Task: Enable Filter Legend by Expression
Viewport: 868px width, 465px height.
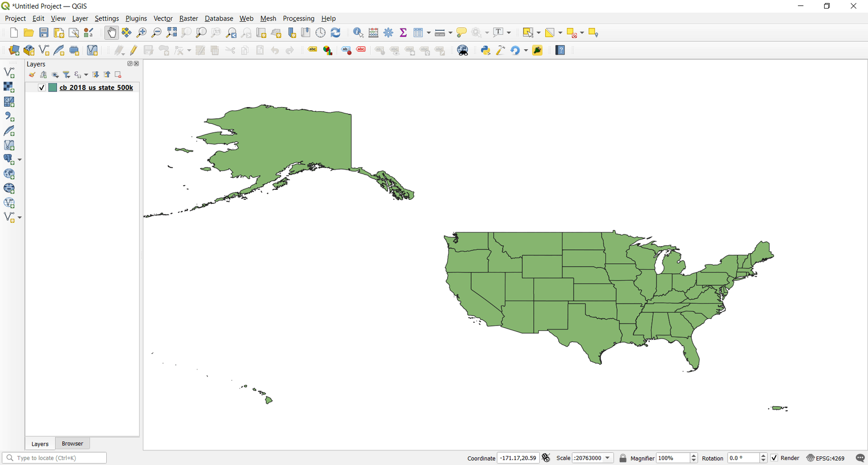Action: coord(78,74)
